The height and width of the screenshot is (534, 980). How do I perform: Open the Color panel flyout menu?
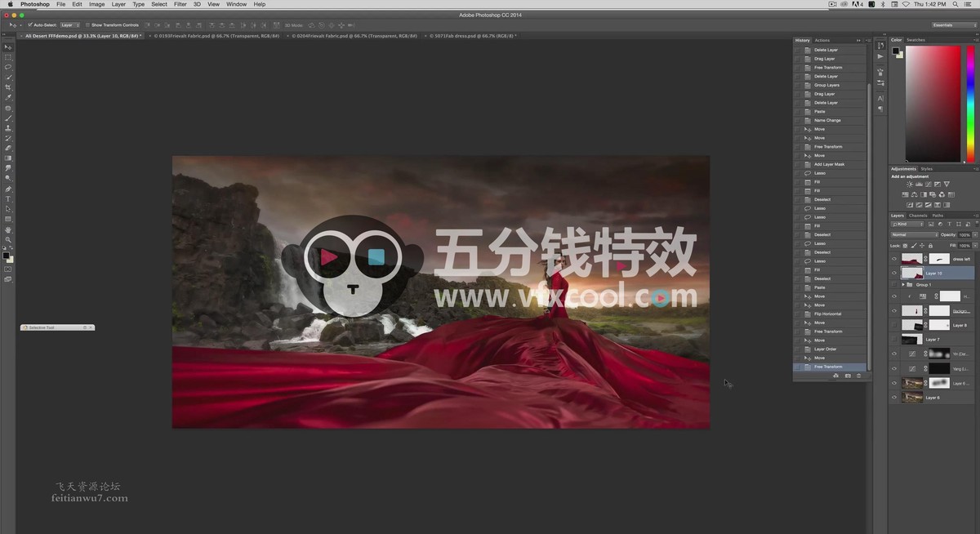coord(974,40)
